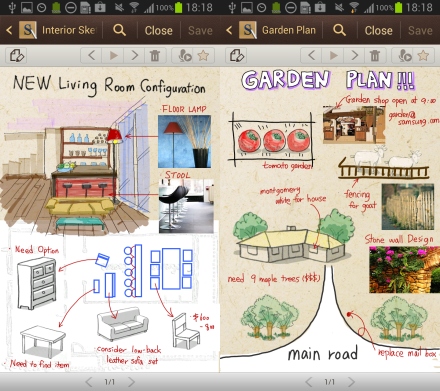Tap the search icon in Garden Plan note
Screen dimensions: 440x391
coord(339,30)
